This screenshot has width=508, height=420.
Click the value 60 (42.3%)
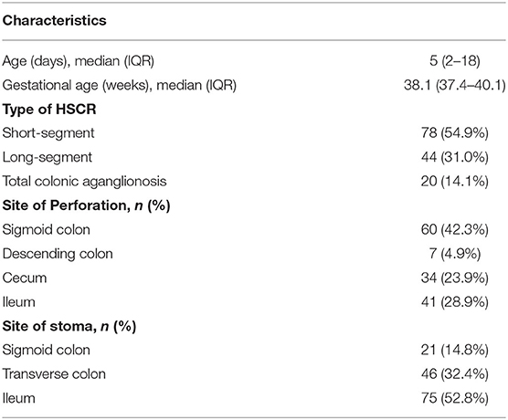(454, 229)
